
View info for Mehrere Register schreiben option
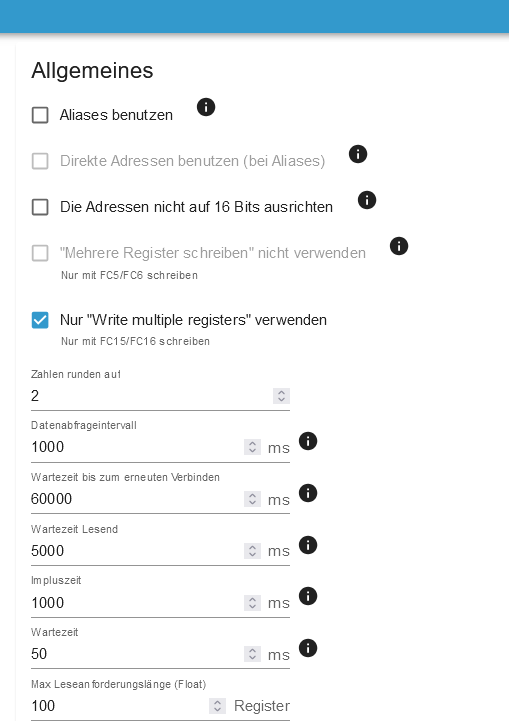pos(399,246)
